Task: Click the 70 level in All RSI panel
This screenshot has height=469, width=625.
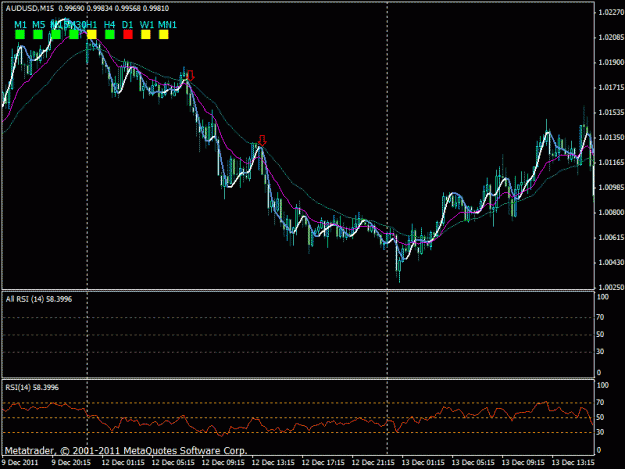Action: coord(600,317)
